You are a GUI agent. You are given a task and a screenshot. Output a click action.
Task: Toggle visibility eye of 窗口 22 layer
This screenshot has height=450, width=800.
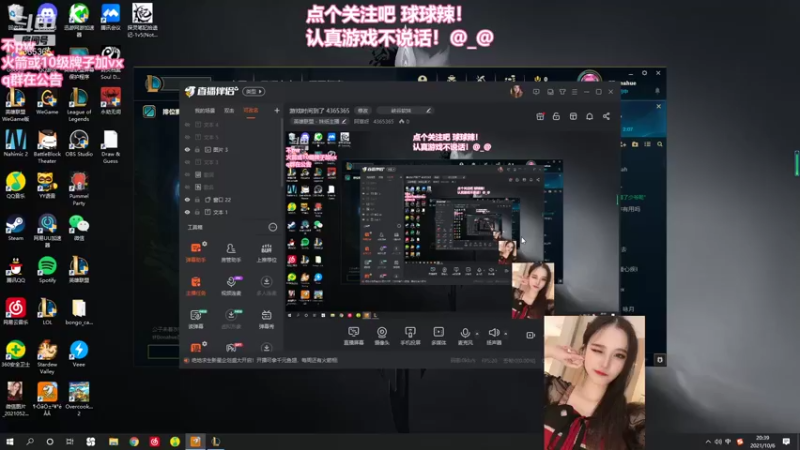[187, 199]
